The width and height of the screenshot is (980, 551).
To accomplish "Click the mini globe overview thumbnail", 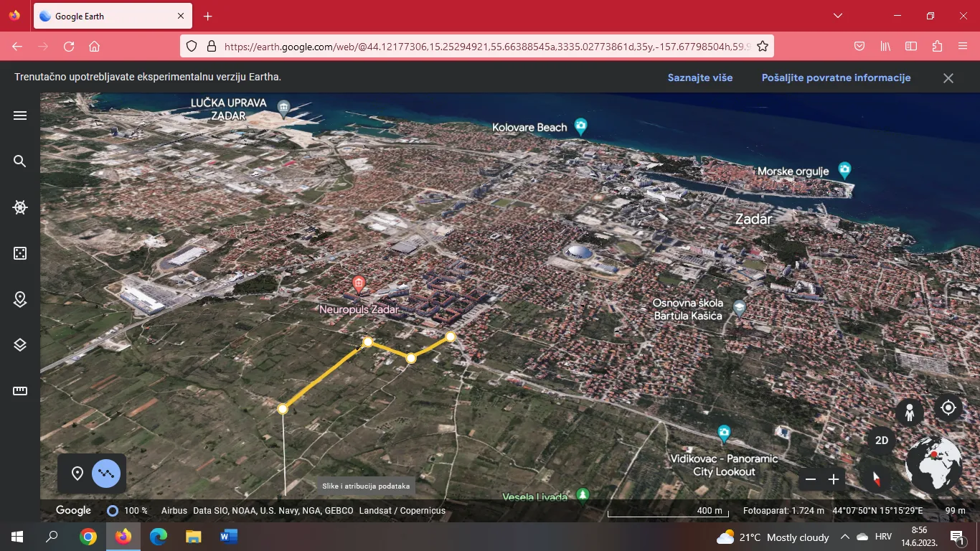I will [933, 465].
